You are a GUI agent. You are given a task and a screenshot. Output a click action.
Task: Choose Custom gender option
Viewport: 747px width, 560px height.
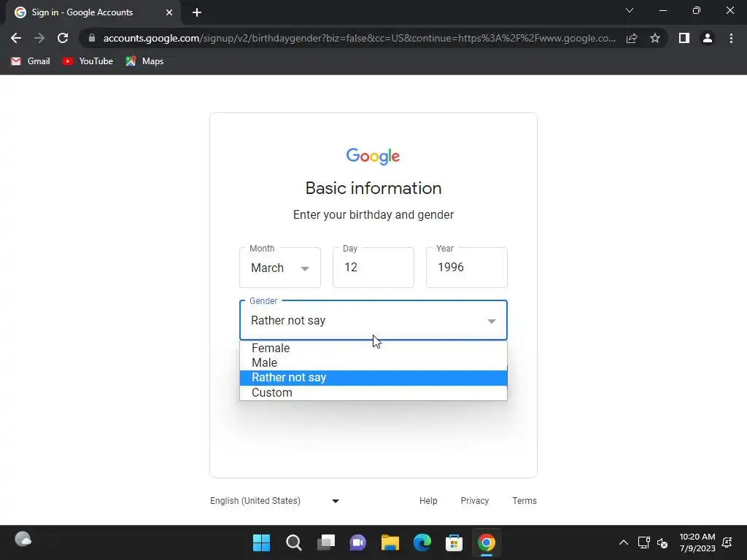tap(373, 393)
